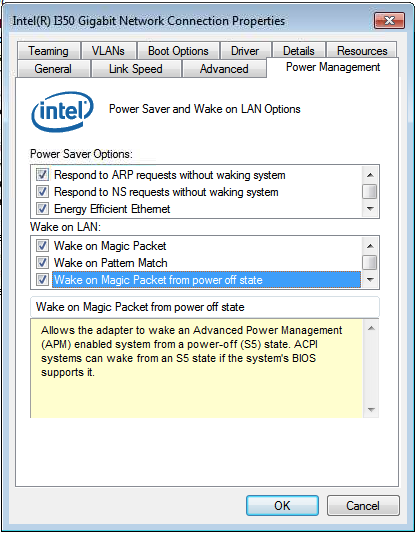
Task: Click down arrow in Power Saver Options list
Action: [370, 209]
